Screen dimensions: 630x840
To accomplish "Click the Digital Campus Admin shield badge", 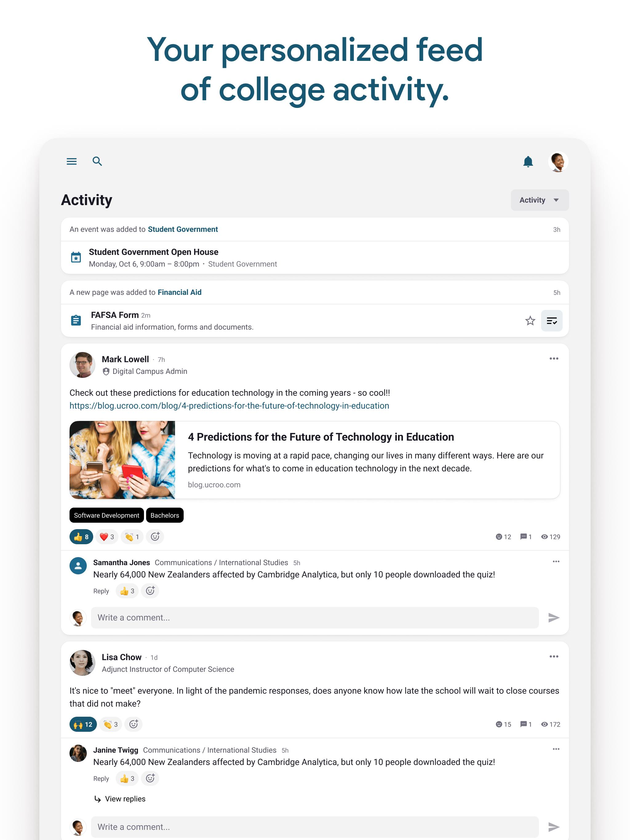I will (106, 371).
